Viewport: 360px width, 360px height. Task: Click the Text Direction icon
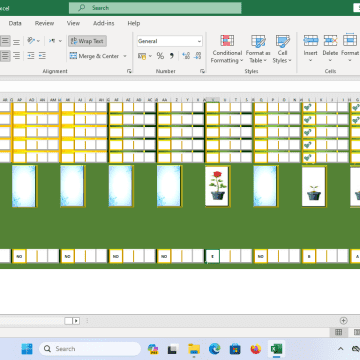tap(52, 41)
